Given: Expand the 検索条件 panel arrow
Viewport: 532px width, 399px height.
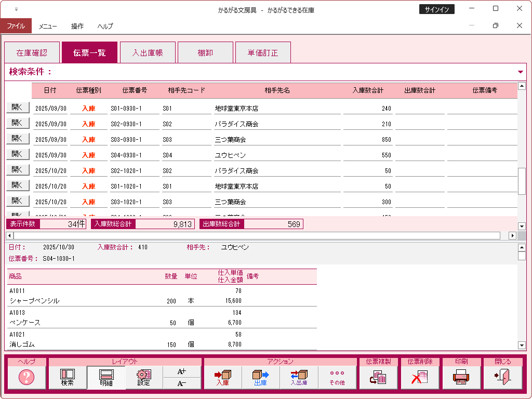Looking at the screenshot, I should [521, 72].
